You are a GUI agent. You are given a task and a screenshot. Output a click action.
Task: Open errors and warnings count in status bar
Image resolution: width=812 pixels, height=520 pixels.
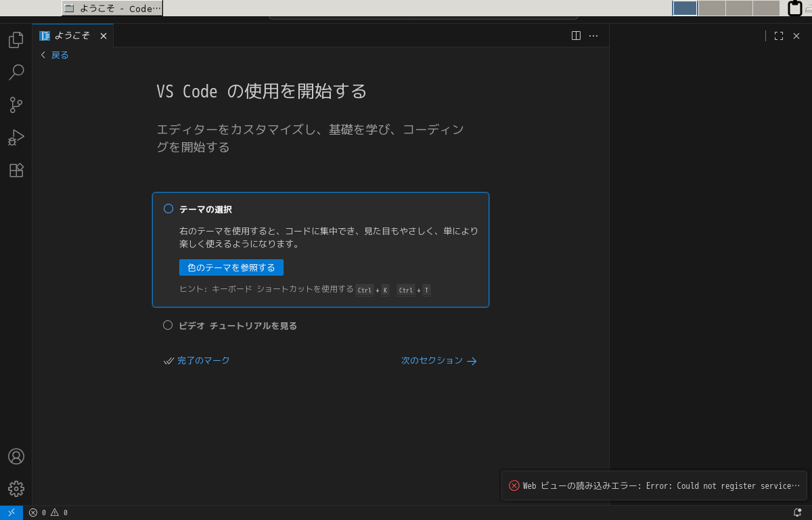(x=48, y=513)
